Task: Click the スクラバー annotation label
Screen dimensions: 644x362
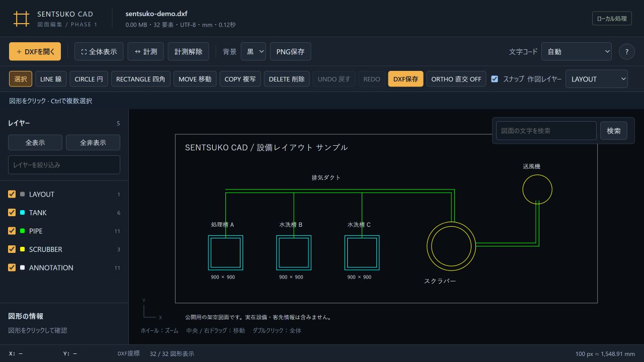Action: (440, 281)
